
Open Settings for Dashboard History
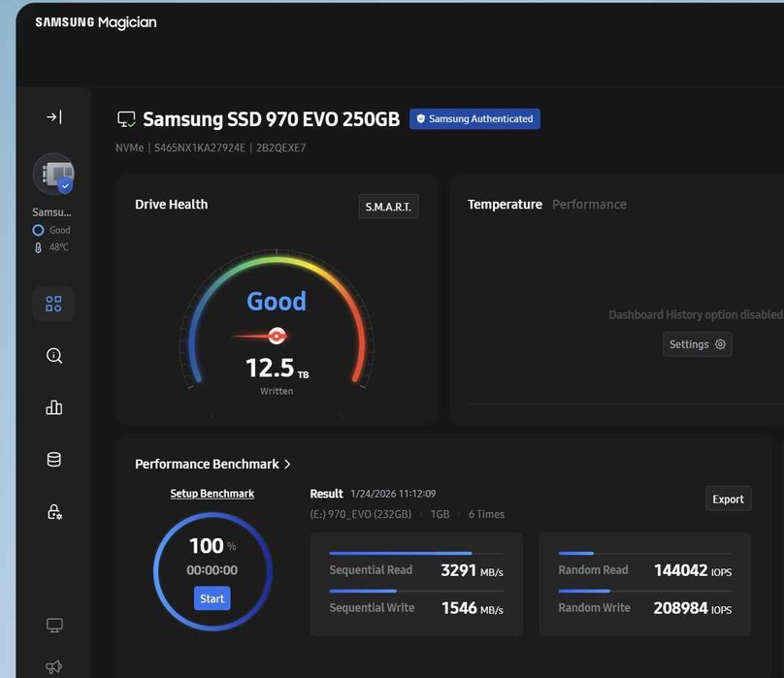(x=697, y=344)
